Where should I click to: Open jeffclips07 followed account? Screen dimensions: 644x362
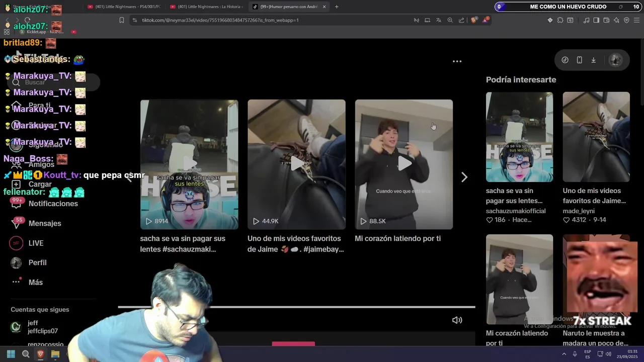[34, 327]
